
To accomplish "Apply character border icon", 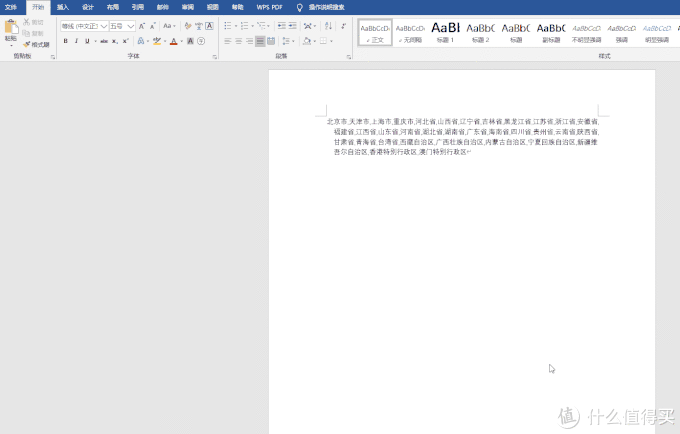I will 209,26.
